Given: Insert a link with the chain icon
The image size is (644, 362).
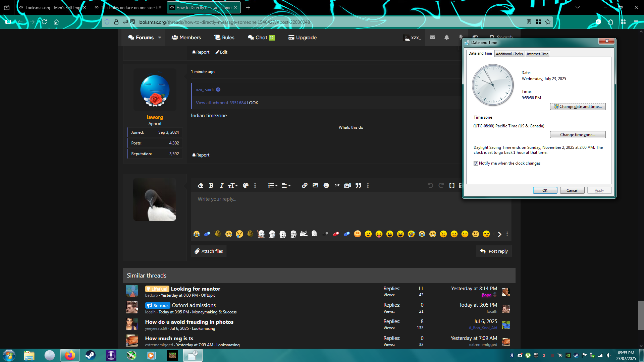Looking at the screenshot, I should (x=305, y=185).
